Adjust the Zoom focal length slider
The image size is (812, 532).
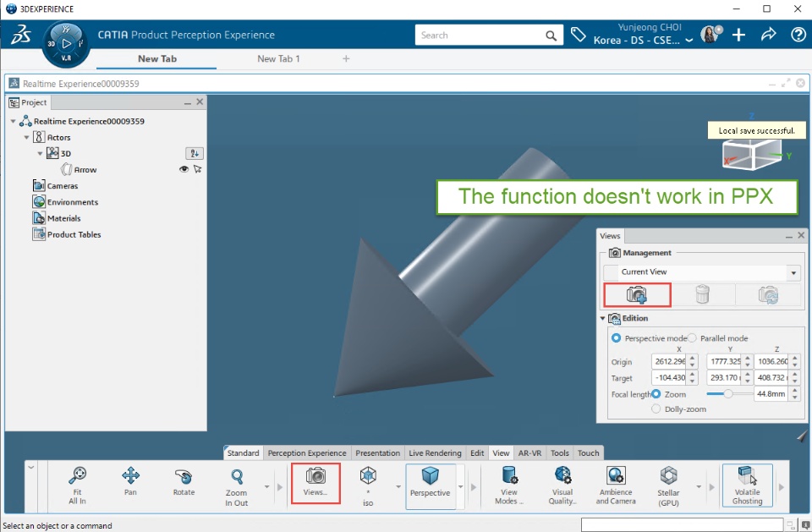[728, 393]
